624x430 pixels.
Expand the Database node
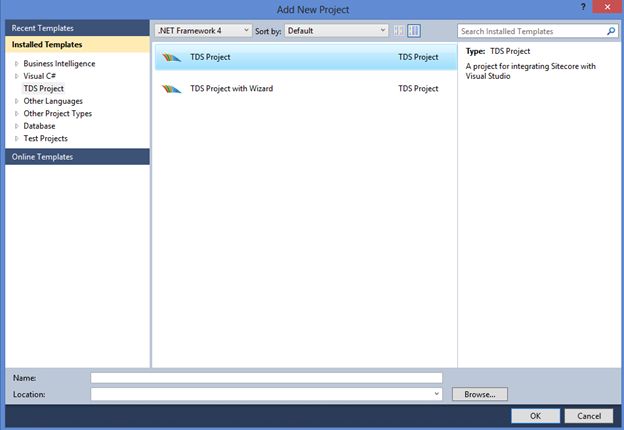[16, 126]
